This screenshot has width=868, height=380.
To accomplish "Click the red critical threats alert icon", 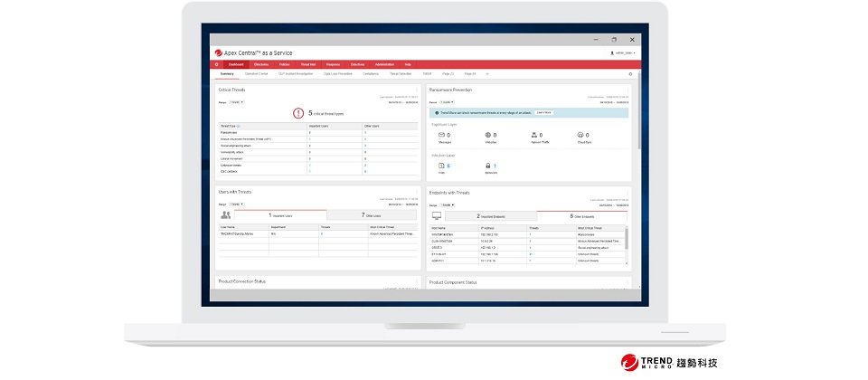I will [x=299, y=113].
